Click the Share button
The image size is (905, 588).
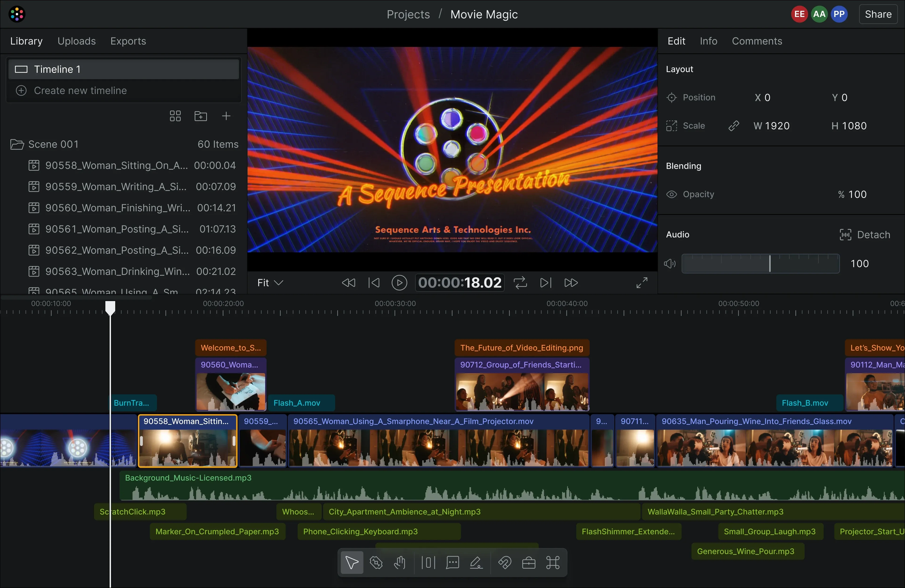(878, 14)
